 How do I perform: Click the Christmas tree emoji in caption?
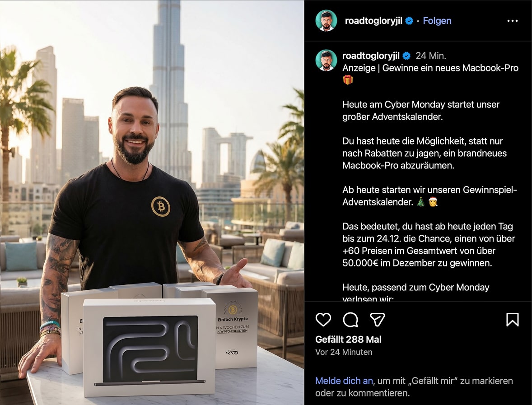point(420,202)
